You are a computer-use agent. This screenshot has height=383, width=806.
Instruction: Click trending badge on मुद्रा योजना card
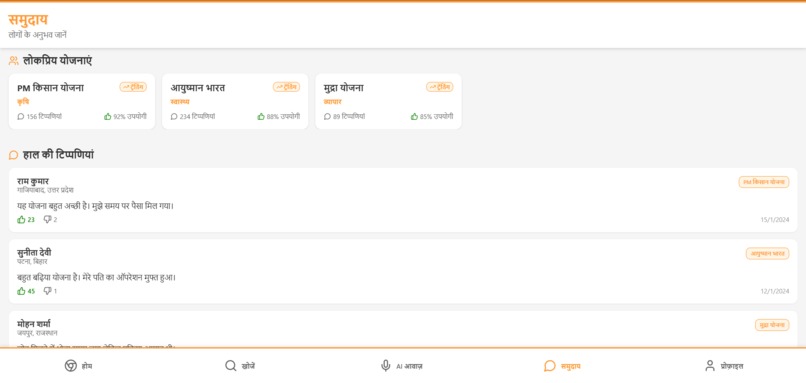point(439,87)
